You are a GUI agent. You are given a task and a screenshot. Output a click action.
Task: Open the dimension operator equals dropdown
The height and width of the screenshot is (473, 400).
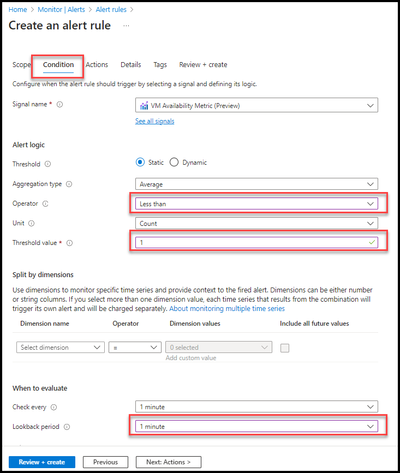[135, 347]
